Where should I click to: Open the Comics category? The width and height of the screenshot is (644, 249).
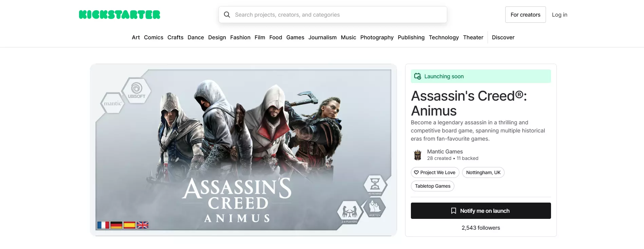[153, 37]
